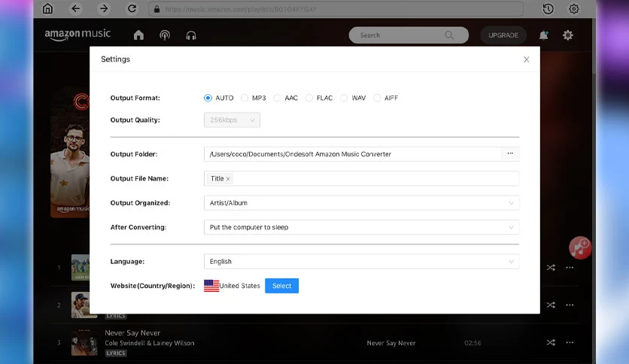Open Amazon Music settings gear icon
Image resolution: width=629 pixels, height=364 pixels.
pyautogui.click(x=567, y=35)
